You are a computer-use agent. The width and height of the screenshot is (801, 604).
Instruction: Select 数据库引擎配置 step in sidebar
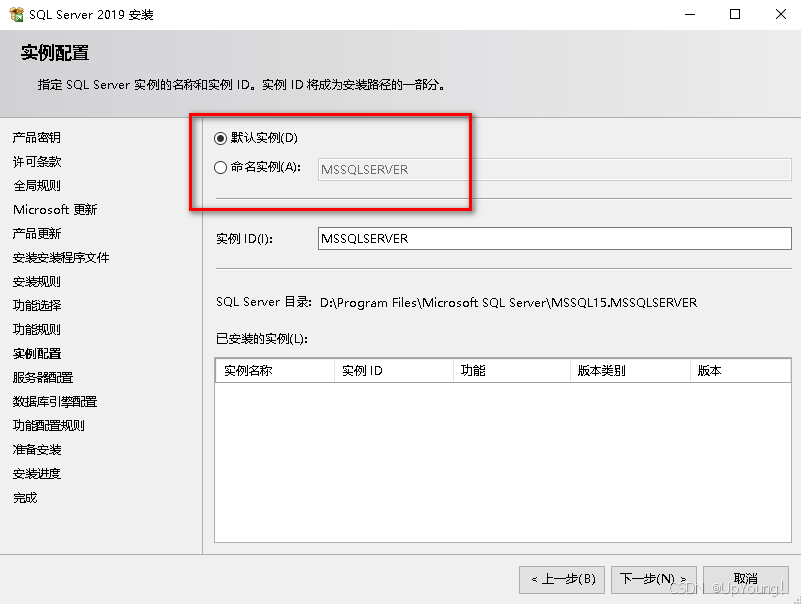[x=55, y=402]
